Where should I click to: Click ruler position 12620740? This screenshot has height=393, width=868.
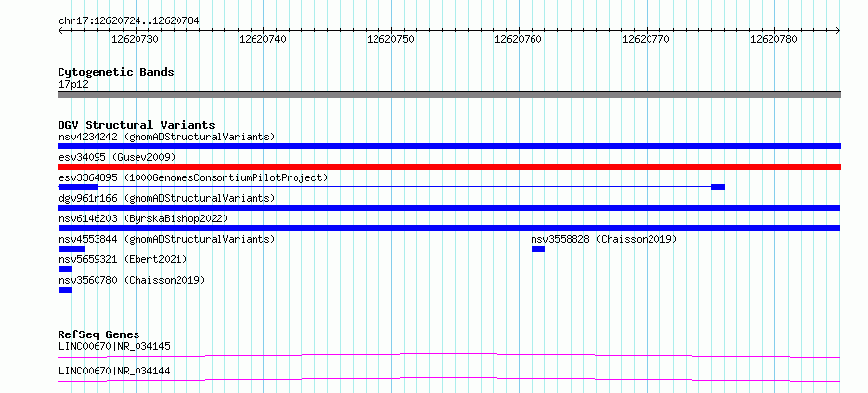pos(263,39)
